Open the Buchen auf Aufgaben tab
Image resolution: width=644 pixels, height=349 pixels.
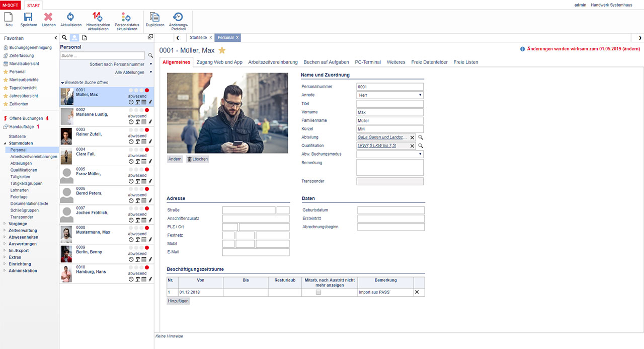pos(326,62)
